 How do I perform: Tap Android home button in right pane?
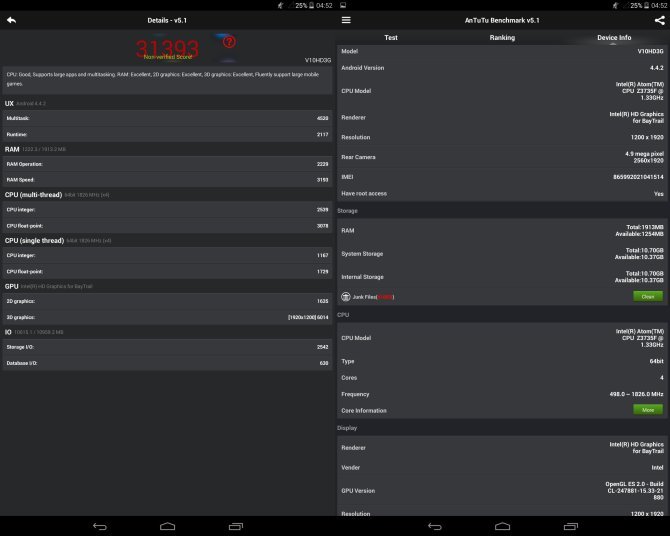point(502,526)
